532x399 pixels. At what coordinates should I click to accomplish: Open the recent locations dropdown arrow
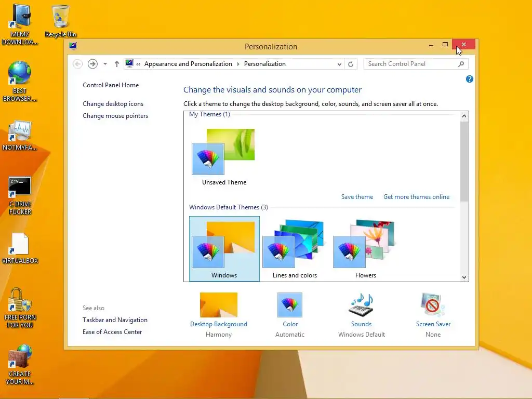105,64
